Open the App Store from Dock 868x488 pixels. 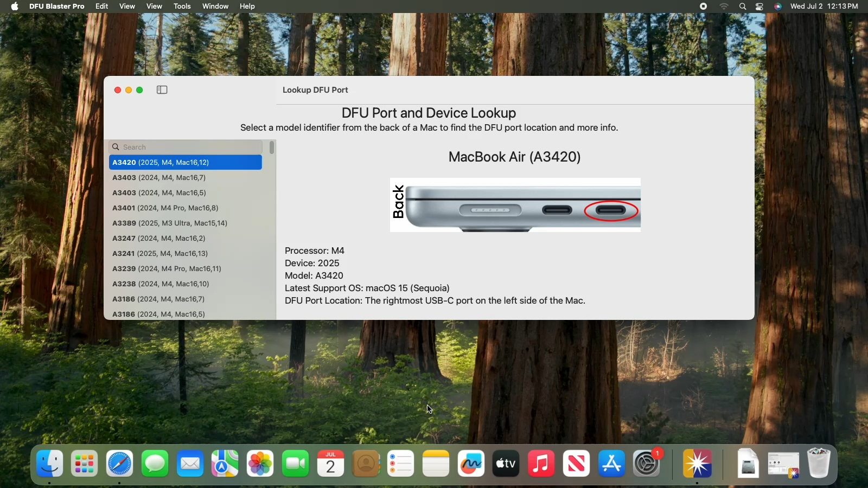tap(612, 464)
